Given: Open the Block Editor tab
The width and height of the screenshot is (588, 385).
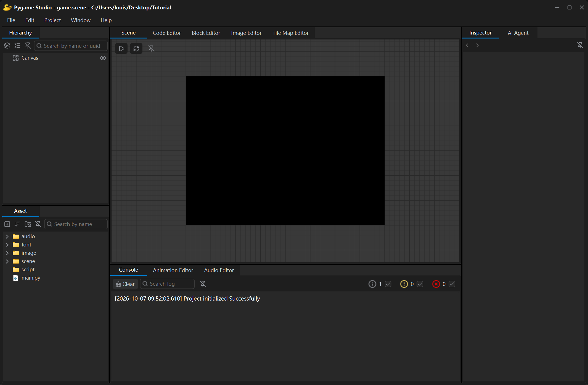Looking at the screenshot, I should point(206,33).
